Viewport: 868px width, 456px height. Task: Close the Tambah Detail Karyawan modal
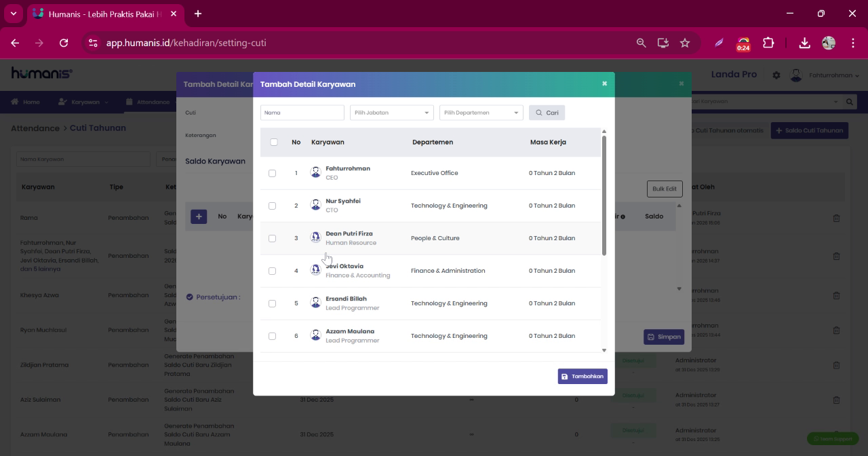604,83
